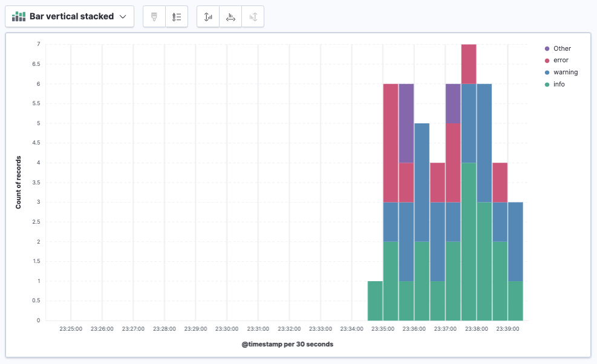The height and width of the screenshot is (364, 597).
Task: Open the Bar vertical stacked dropdown
Action: pyautogui.click(x=70, y=16)
